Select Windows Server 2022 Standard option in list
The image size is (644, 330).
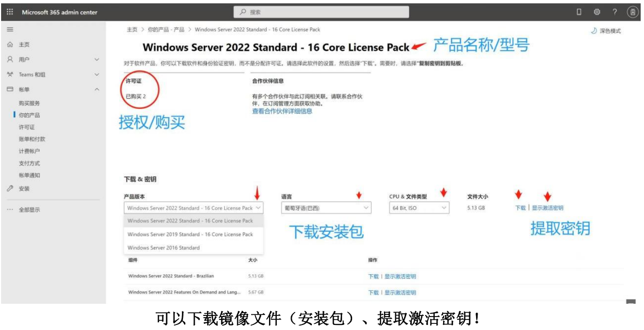tap(194, 221)
